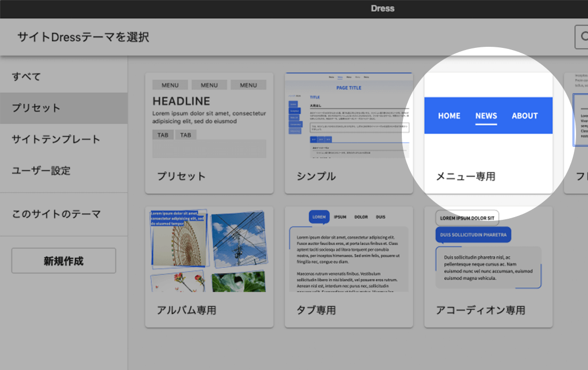
Task: Click the blue LOREM tab in tab preview
Action: pos(319,217)
